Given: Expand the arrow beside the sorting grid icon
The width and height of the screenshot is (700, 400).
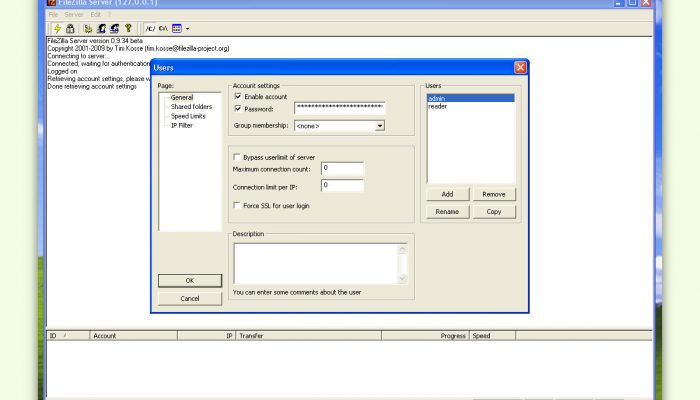Looking at the screenshot, I should tap(187, 29).
